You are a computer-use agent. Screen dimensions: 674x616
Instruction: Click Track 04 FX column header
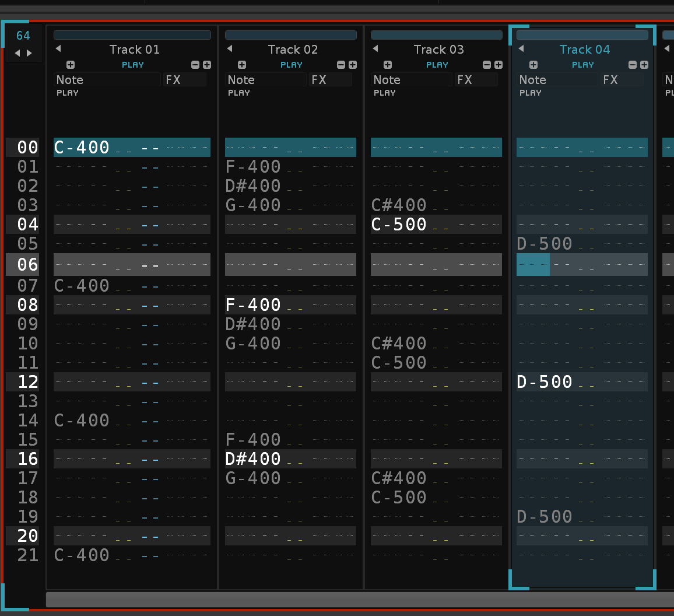(x=622, y=79)
